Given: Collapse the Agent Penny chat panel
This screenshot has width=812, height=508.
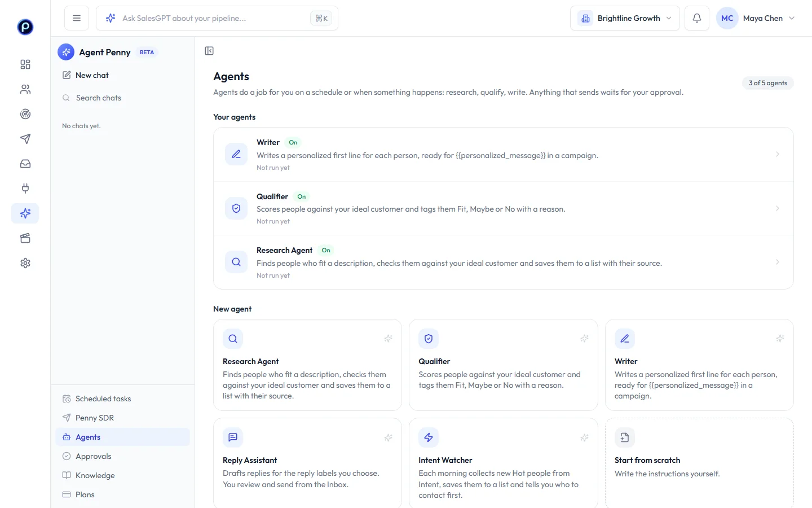Looking at the screenshot, I should (209, 51).
